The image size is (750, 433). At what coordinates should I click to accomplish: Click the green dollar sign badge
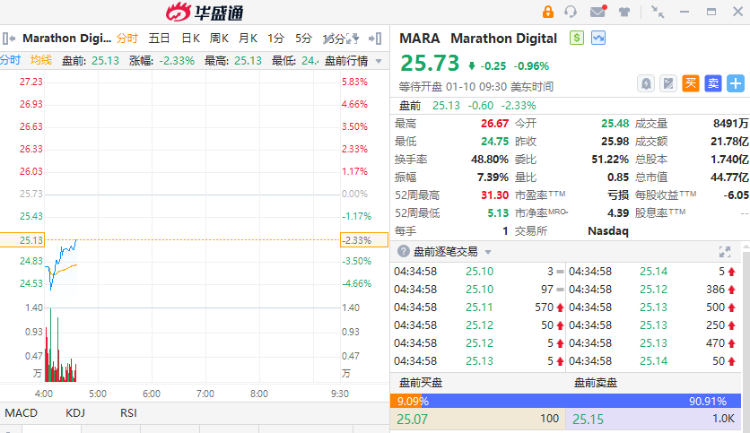coord(577,38)
